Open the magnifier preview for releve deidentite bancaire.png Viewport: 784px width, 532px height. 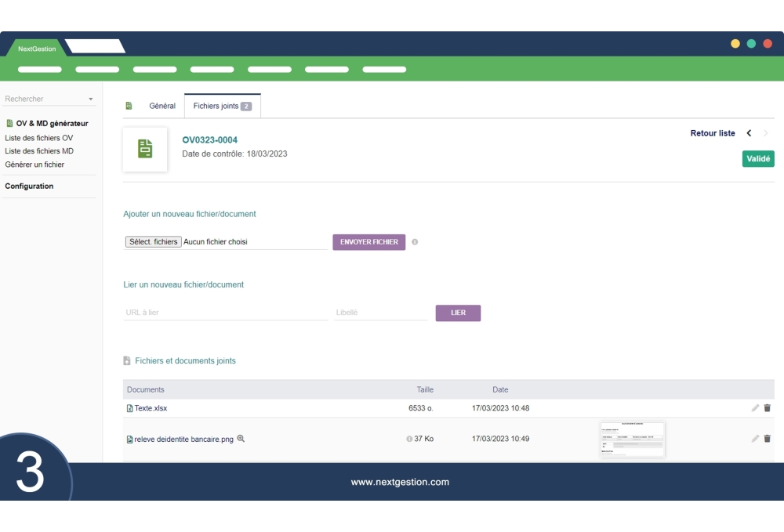(x=239, y=439)
